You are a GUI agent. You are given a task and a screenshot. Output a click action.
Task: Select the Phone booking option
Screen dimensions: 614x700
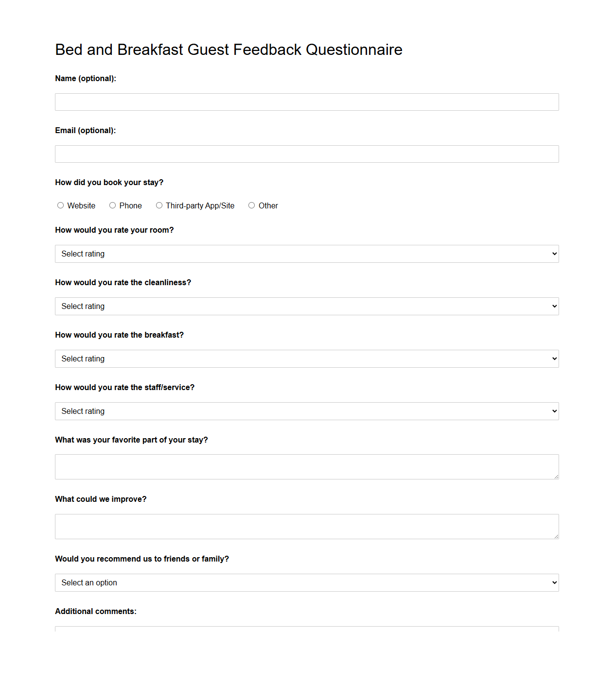pyautogui.click(x=112, y=205)
